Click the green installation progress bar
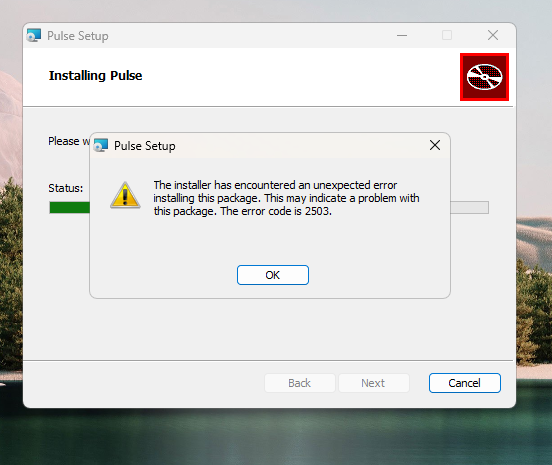The height and width of the screenshot is (465, 552). (x=70, y=207)
